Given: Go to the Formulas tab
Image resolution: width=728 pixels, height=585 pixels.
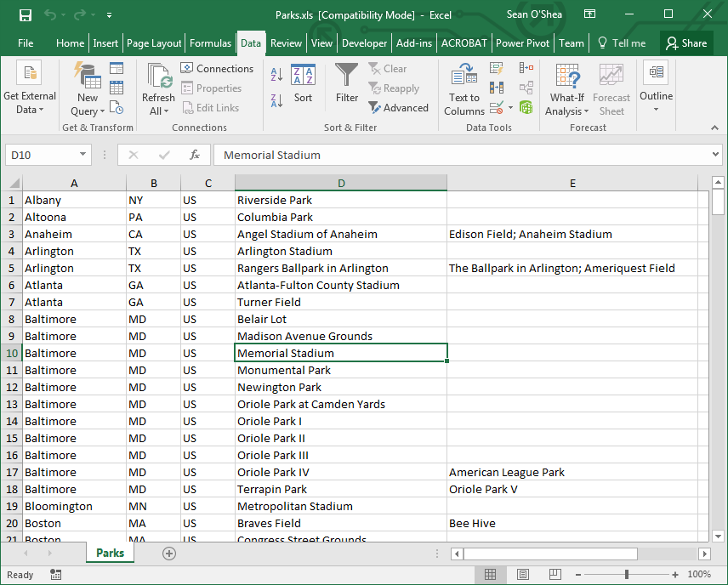Looking at the screenshot, I should [x=210, y=43].
